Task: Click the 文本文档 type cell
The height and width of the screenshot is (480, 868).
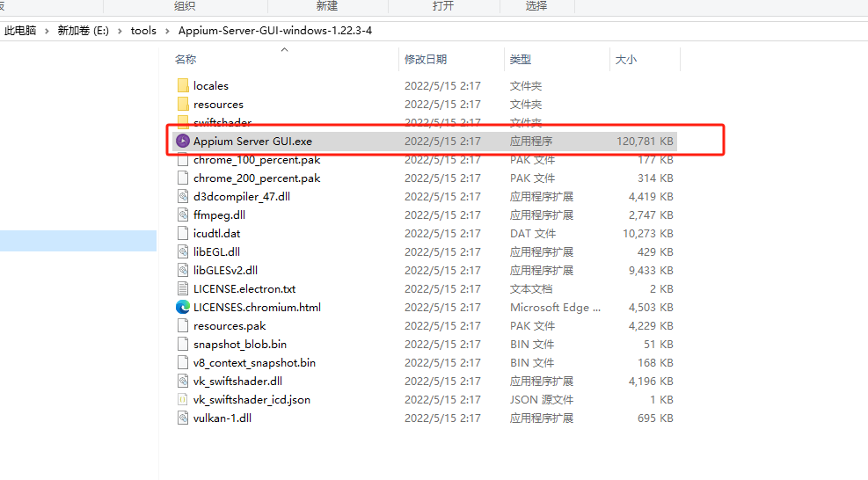Action: pos(531,289)
